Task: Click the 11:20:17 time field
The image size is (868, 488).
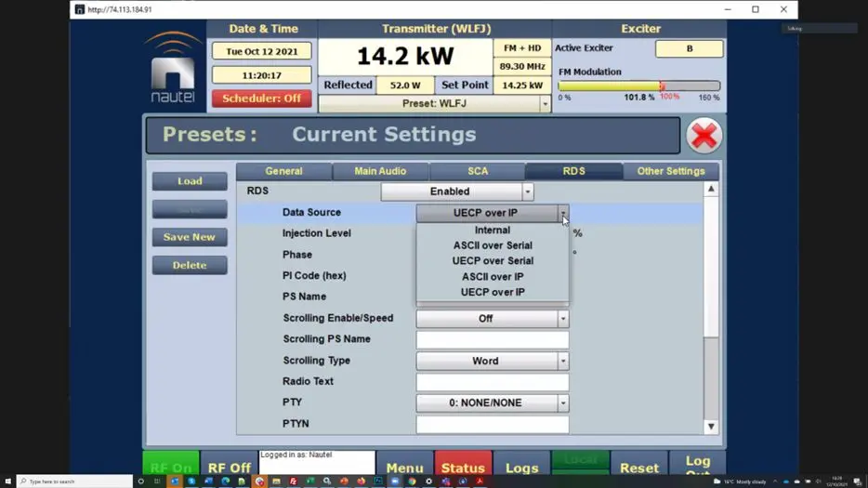Action: pyautogui.click(x=261, y=75)
